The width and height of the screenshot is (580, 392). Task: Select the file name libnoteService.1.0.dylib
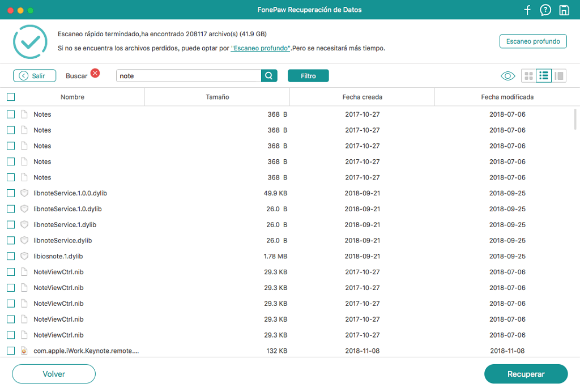(x=68, y=209)
